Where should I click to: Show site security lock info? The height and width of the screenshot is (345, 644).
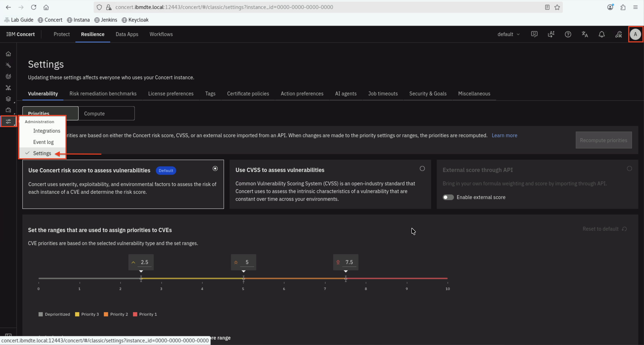(109, 7)
